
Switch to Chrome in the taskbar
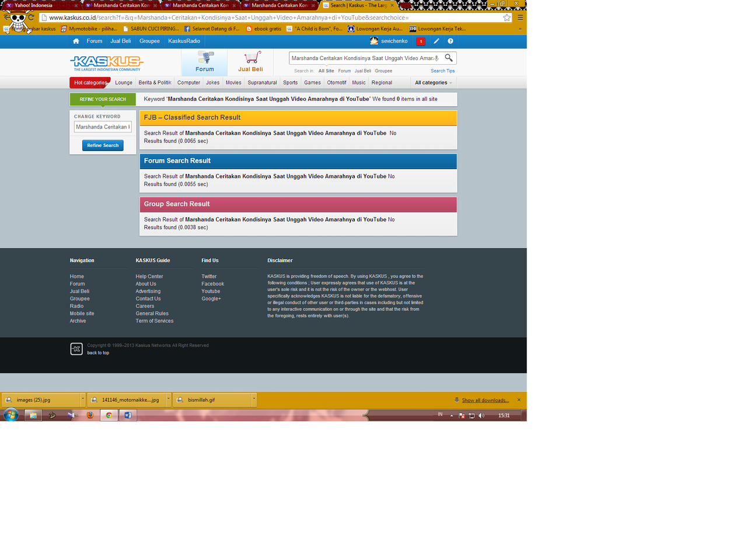(109, 415)
